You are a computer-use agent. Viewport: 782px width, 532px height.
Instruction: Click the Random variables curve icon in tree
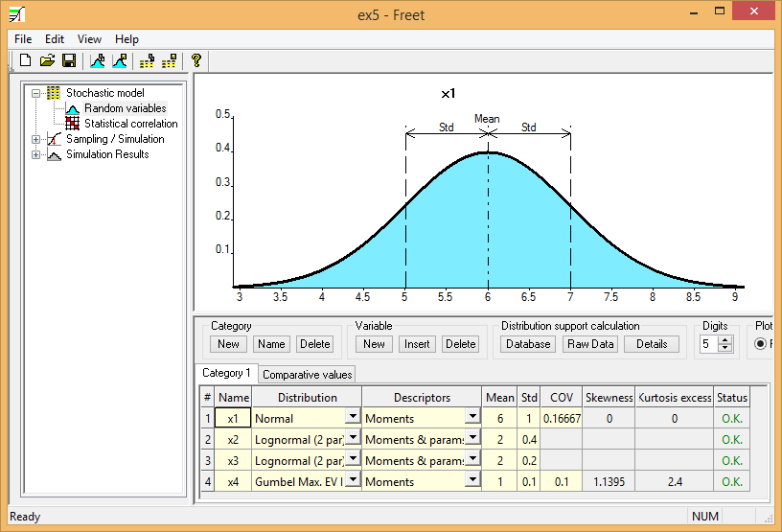tap(72, 108)
